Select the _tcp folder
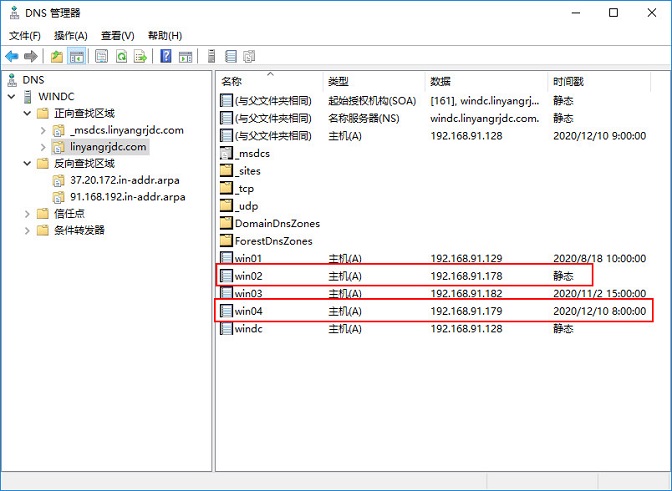This screenshot has width=672, height=491. click(x=237, y=189)
